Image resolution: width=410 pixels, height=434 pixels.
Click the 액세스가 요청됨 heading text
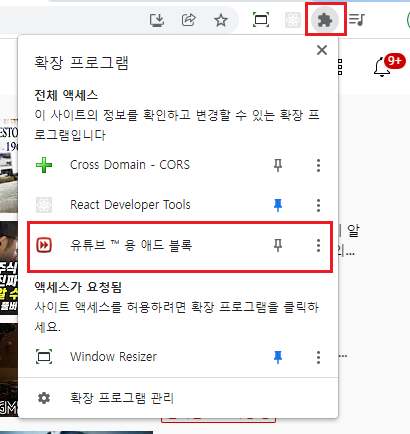(x=78, y=287)
